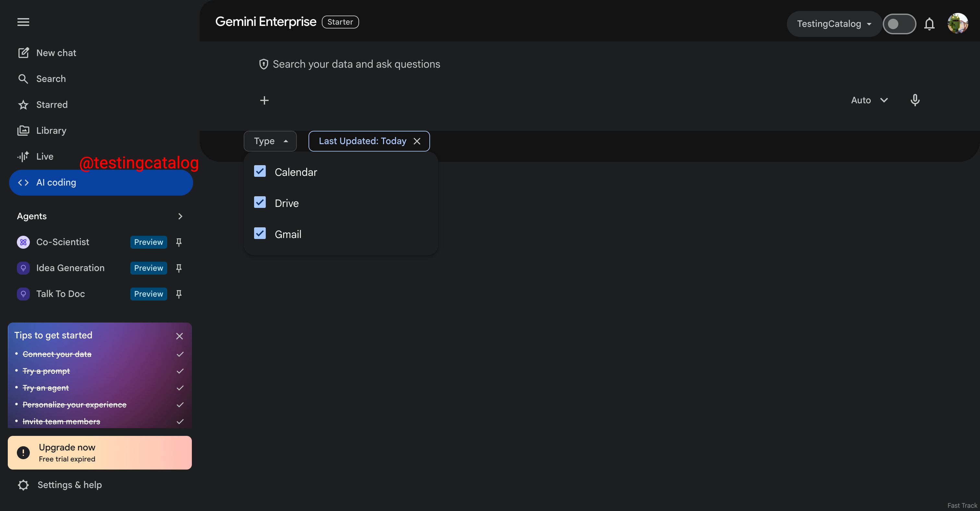The image size is (980, 511).
Task: Toggle the switch next to TestingCatalog
Action: [x=899, y=24]
